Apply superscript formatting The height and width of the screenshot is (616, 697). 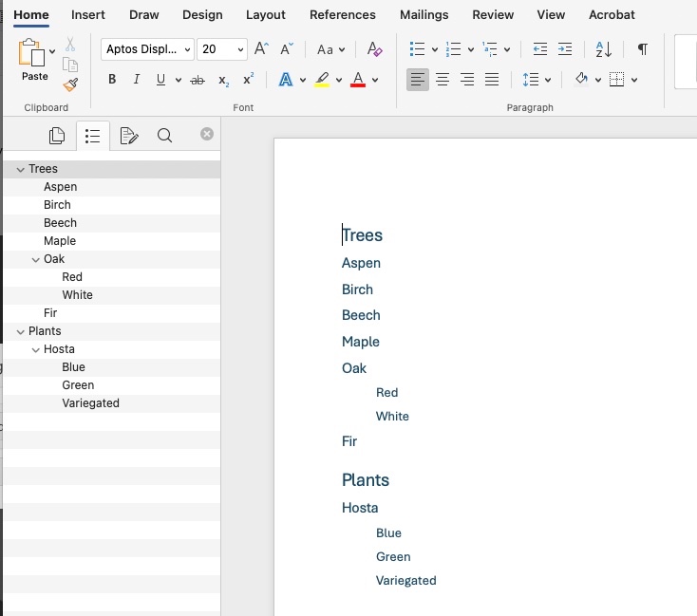point(249,81)
